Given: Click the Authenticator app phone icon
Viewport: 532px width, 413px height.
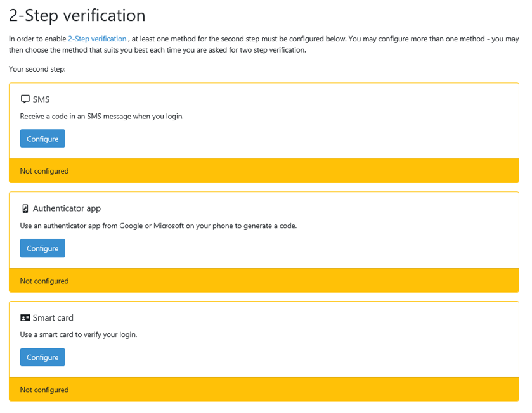Looking at the screenshot, I should point(25,208).
